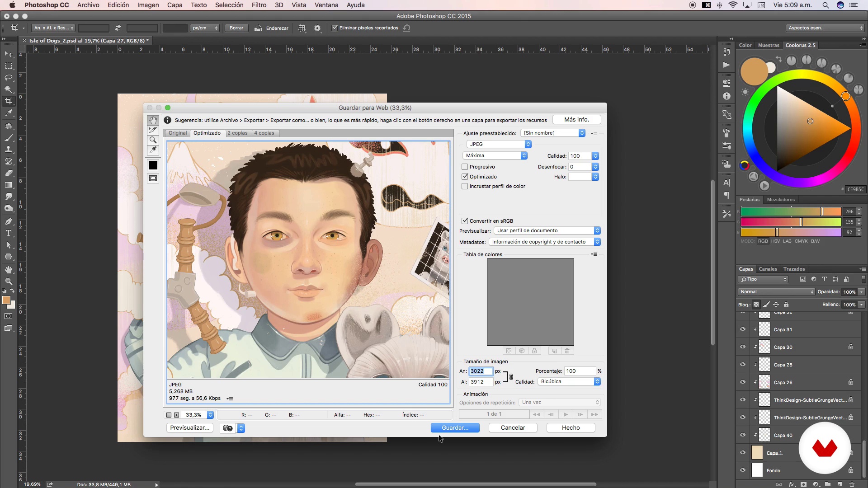
Task: Select the Pen tool
Action: click(x=9, y=221)
